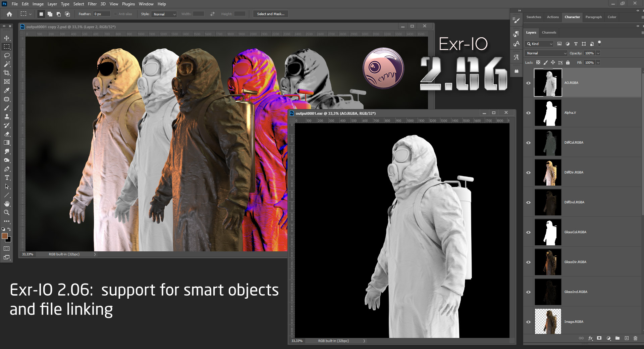This screenshot has height=349, width=644.
Task: Select the Magic Wand tool
Action: click(7, 64)
